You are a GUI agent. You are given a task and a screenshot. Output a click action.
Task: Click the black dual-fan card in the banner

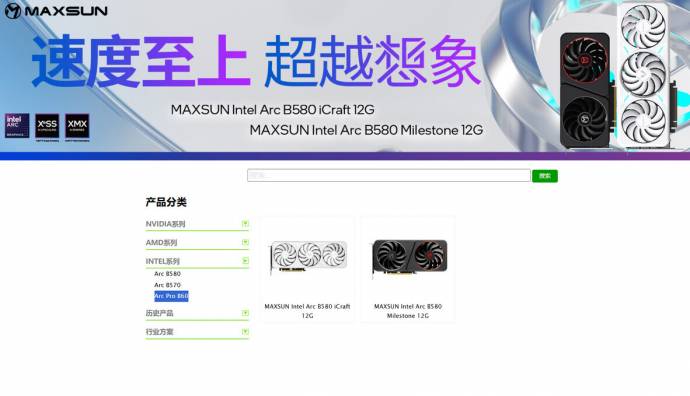[x=585, y=90]
